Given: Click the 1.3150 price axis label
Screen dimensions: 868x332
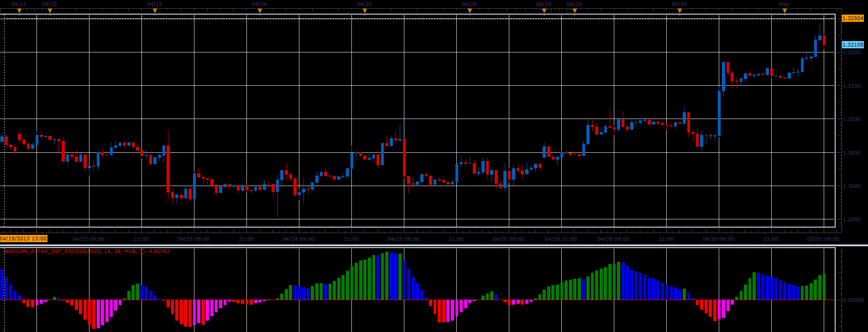Looking at the screenshot, I should 852,86.
